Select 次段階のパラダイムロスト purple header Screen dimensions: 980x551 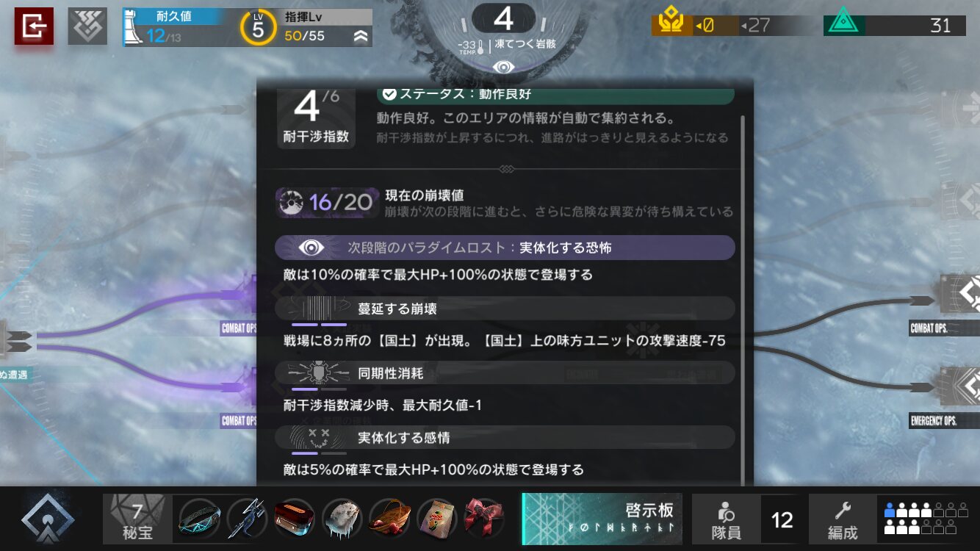coord(505,248)
